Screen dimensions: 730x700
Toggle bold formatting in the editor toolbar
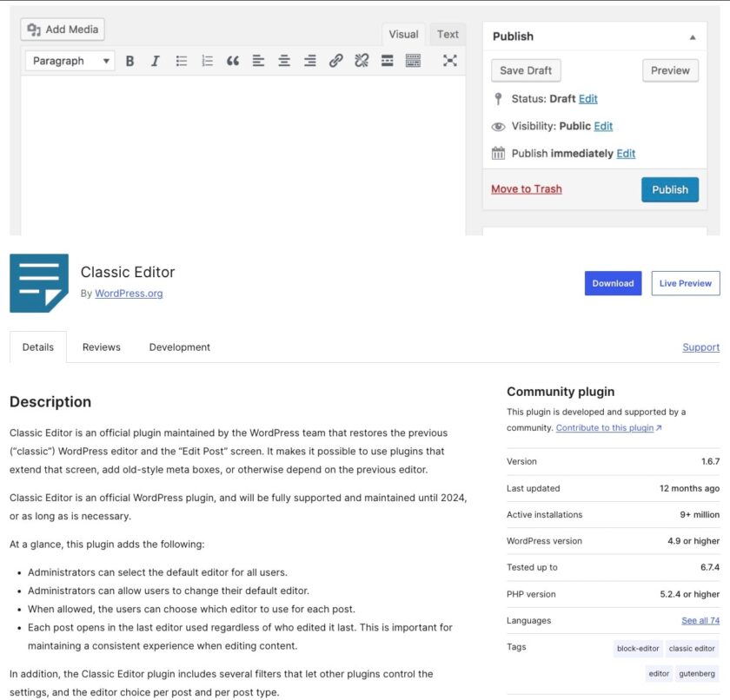tap(129, 61)
